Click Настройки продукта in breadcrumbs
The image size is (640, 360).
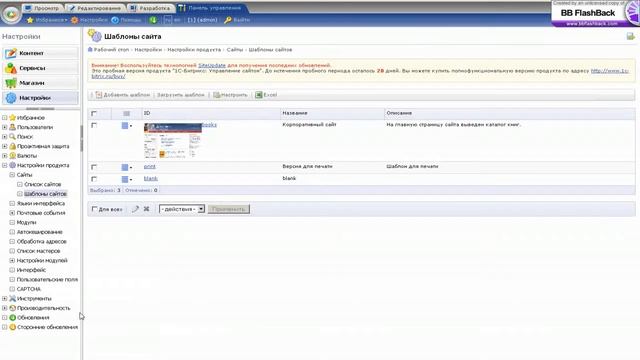pyautogui.click(x=194, y=49)
